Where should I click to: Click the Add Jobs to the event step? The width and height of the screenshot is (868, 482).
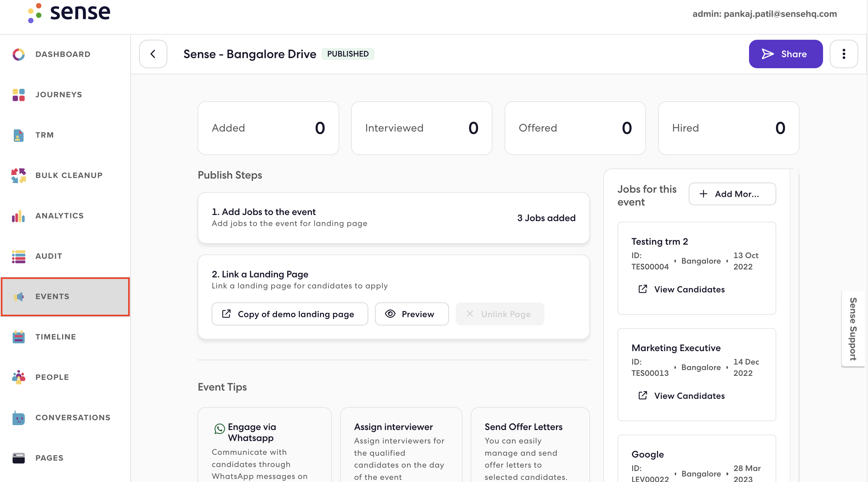tap(394, 217)
